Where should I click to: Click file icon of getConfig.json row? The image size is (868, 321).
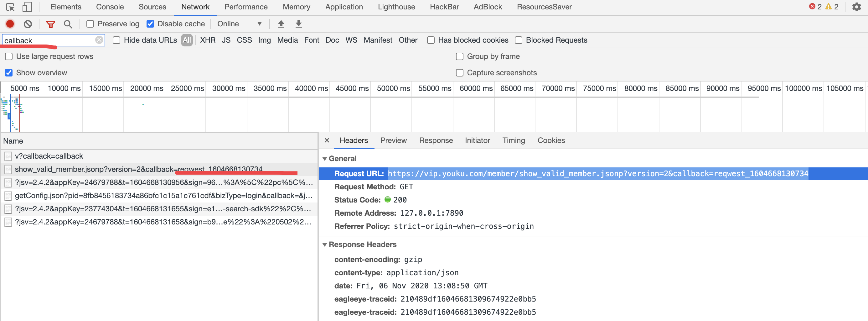(8, 196)
